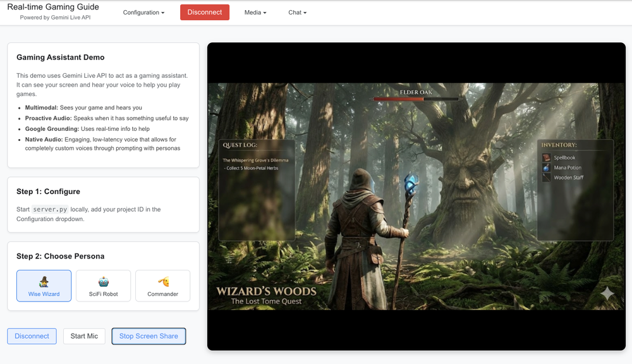Screen dimensions: 632x364
Task: Click the Elder Oak health bar
Action: tap(416, 99)
